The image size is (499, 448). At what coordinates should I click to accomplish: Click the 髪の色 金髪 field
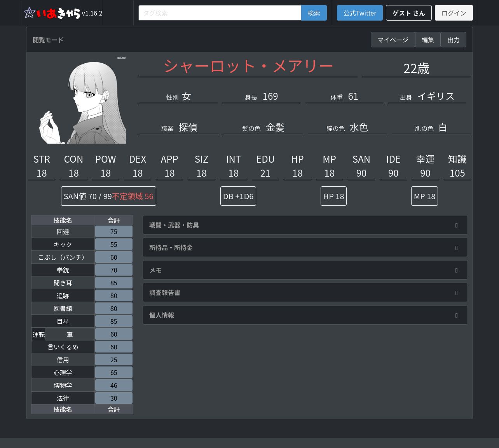point(263,127)
